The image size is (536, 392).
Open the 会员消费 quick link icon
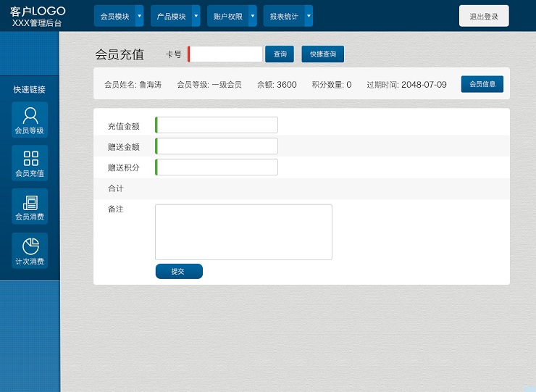pyautogui.click(x=30, y=207)
